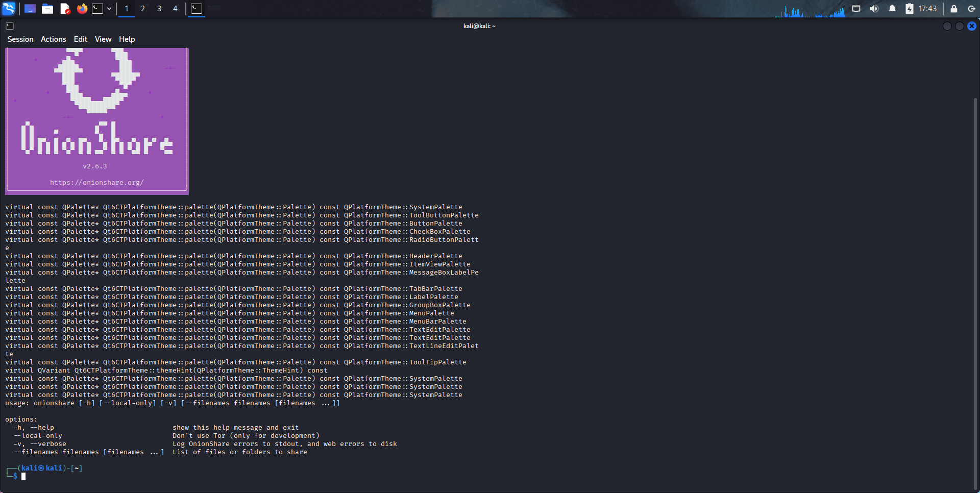This screenshot has width=980, height=493.
Task: Click the line ending in TabBarPalette
Action: 234,289
